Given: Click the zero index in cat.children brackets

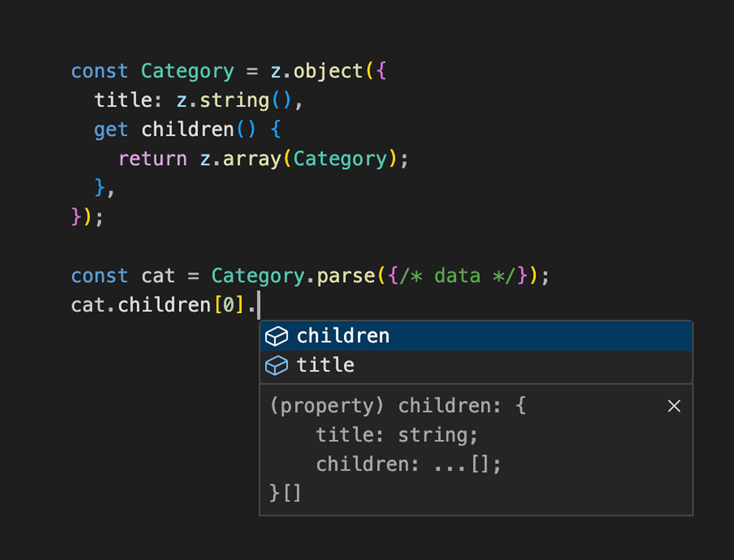Looking at the screenshot, I should point(228,305).
